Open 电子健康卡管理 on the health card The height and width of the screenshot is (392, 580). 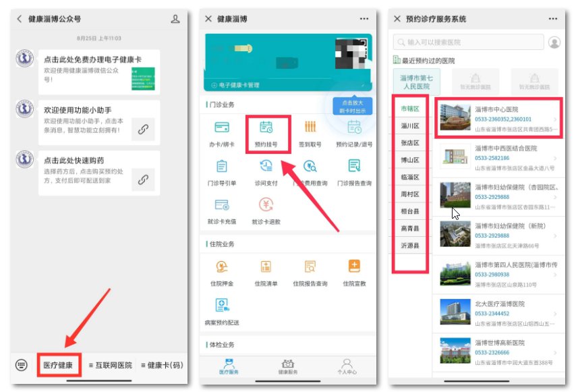(x=235, y=85)
